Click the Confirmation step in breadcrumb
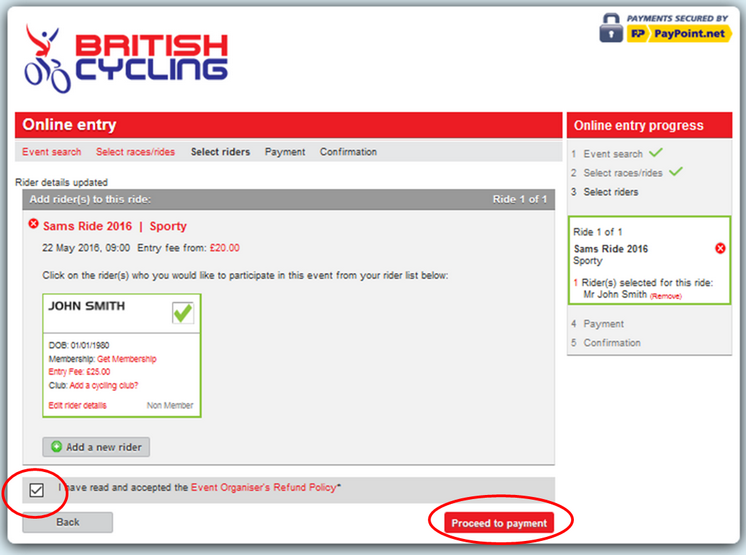Screen dimensions: 746x555 click(x=348, y=152)
